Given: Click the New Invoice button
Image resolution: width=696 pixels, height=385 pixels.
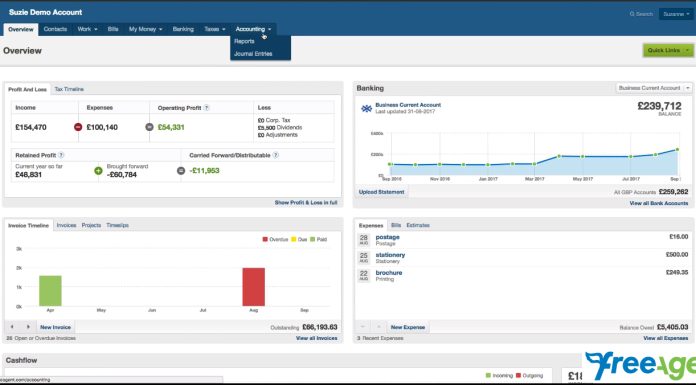Looking at the screenshot, I should click(x=55, y=327).
